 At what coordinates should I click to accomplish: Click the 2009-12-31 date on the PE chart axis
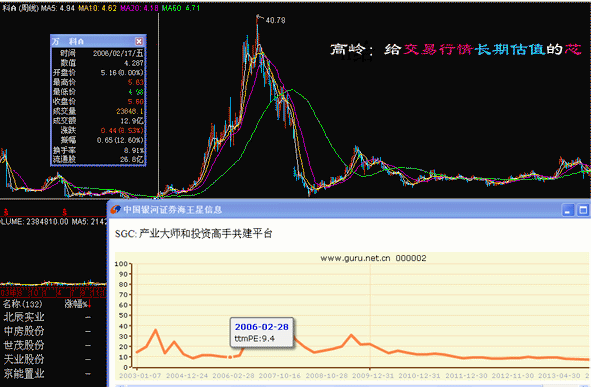(373, 376)
